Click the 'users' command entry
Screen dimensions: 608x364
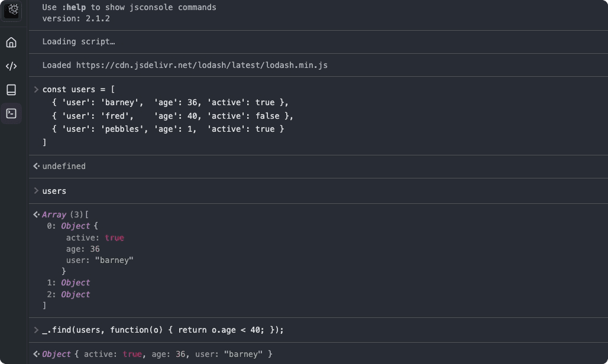pyautogui.click(x=54, y=191)
